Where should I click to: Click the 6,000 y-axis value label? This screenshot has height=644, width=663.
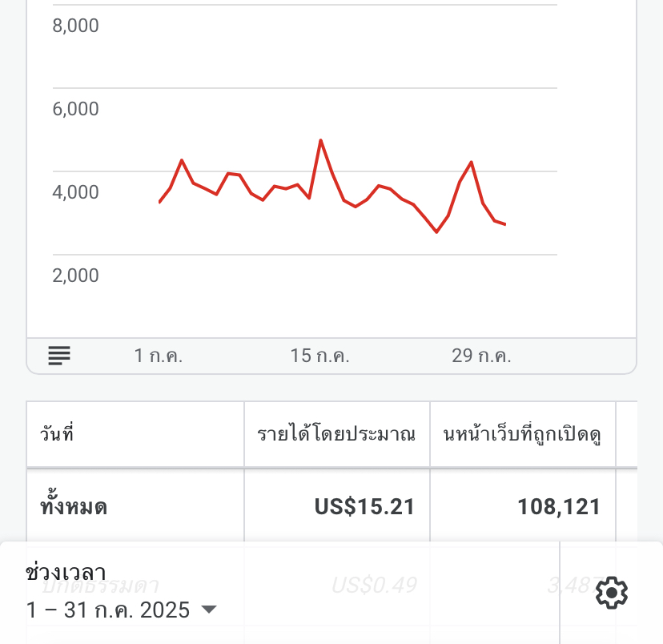coord(76,109)
